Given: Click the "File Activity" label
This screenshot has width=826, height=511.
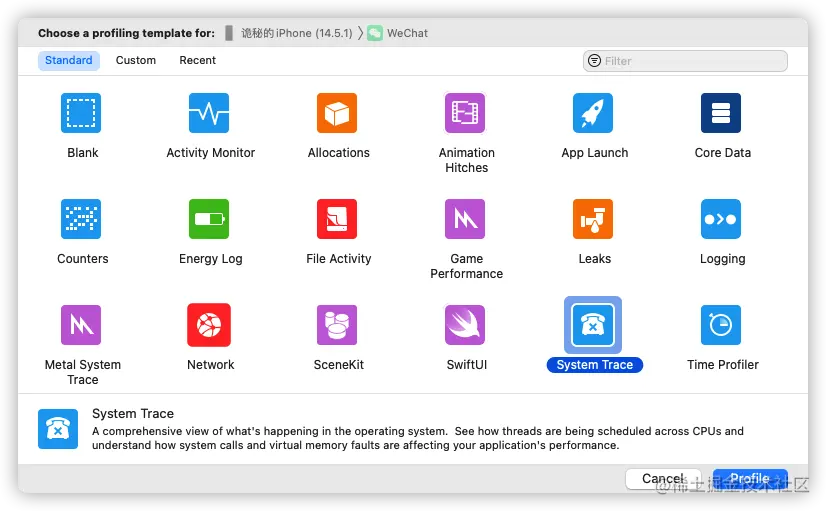Looking at the screenshot, I should (339, 259).
